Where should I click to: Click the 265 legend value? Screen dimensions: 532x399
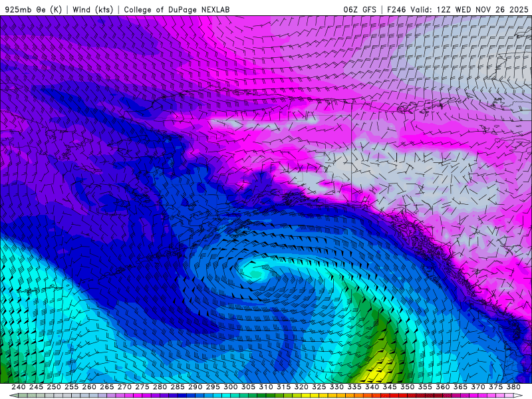point(107,387)
